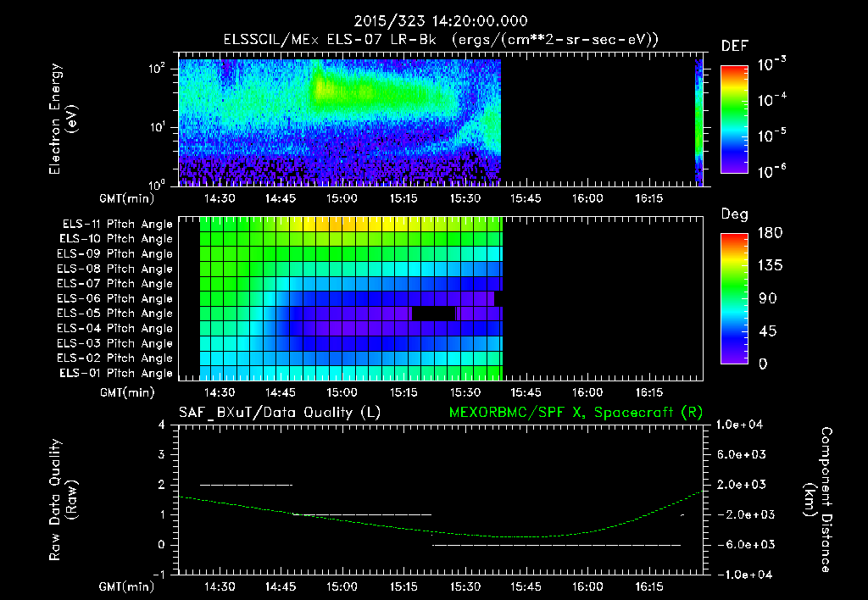This screenshot has width=868, height=600.
Task: Click the DEF color bar legend
Action: pos(734,119)
